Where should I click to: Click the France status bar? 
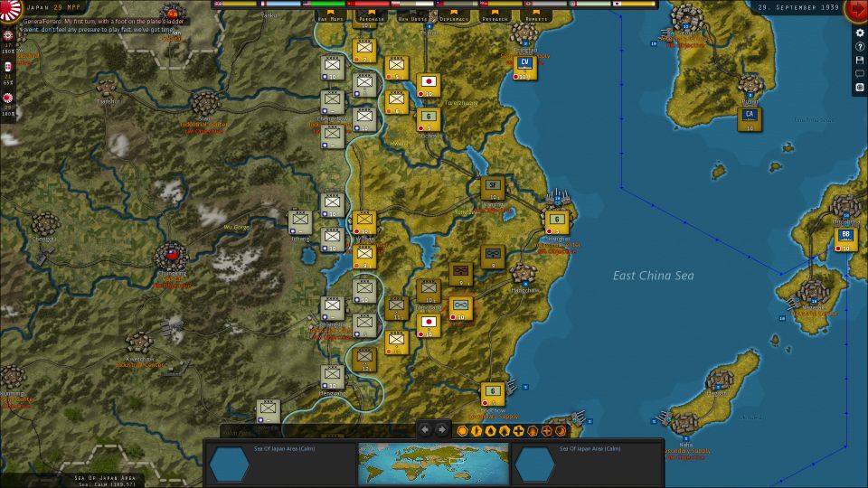tap(279, 4)
